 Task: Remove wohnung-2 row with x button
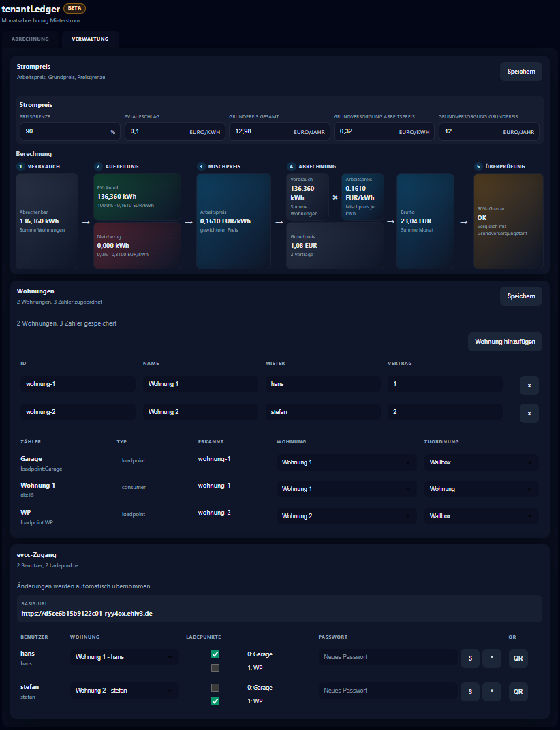pyautogui.click(x=529, y=413)
